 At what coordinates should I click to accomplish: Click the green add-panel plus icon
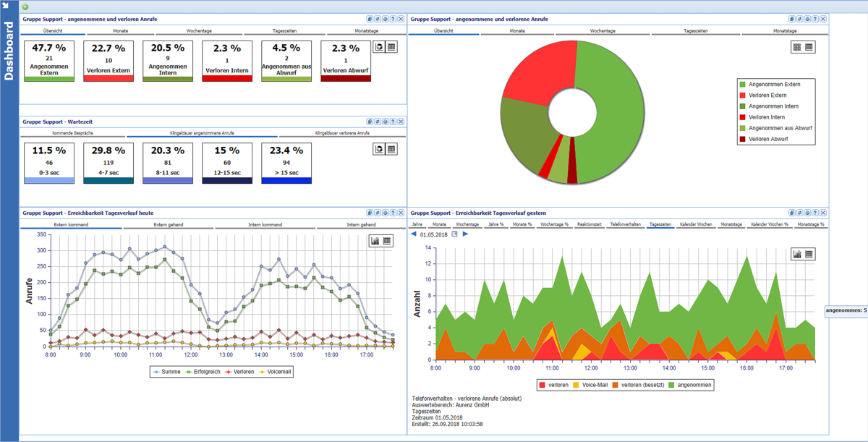click(25, 7)
